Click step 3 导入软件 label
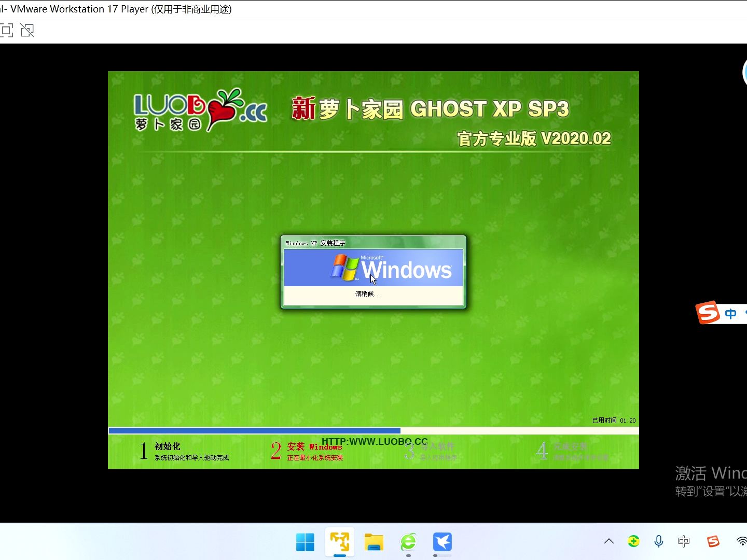 pos(437,446)
